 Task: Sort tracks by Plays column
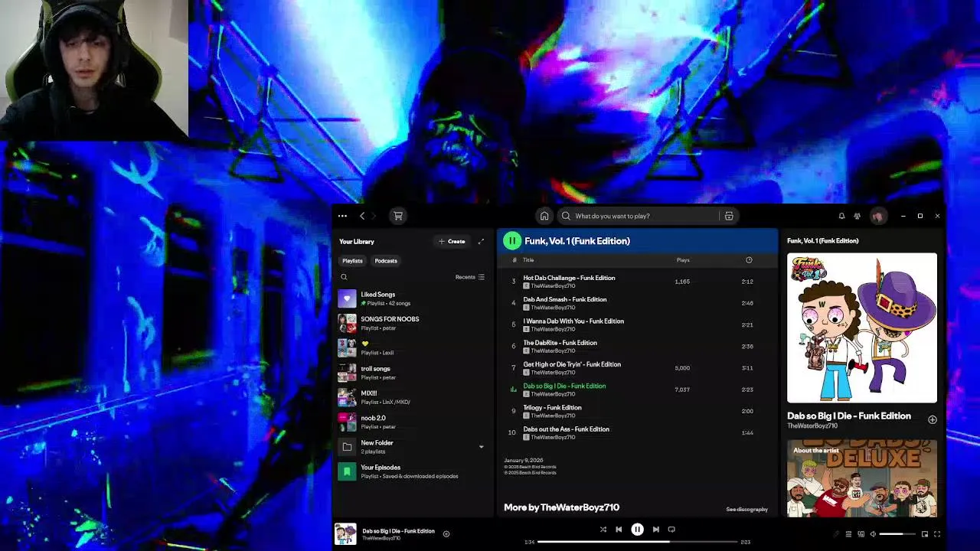point(683,260)
